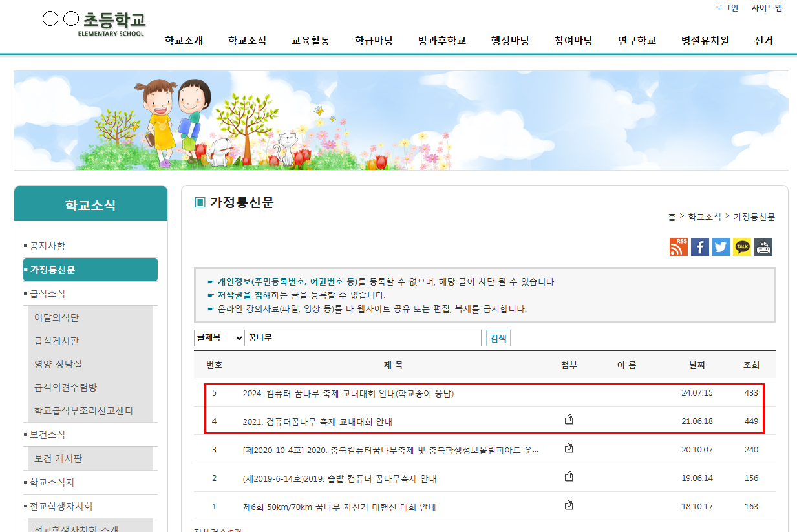Viewport: 797px width, 532px height.
Task: Open 영양 상담실 sidebar item
Action: [x=58, y=364]
